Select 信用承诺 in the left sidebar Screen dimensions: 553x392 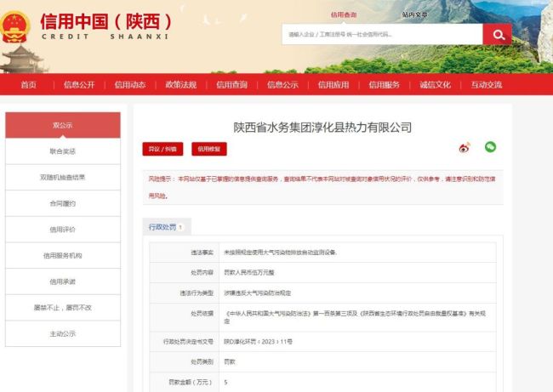pos(63,281)
